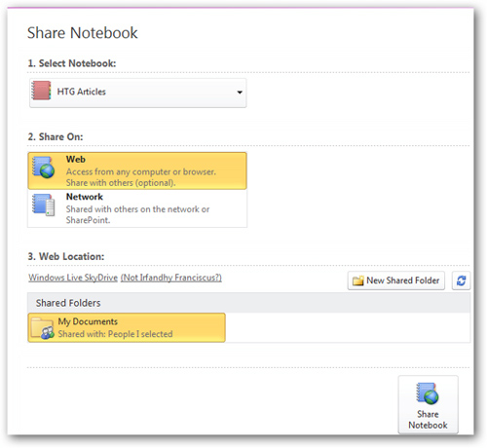Click the red HTG Articles notebook icon
487x448 pixels.
(x=41, y=91)
